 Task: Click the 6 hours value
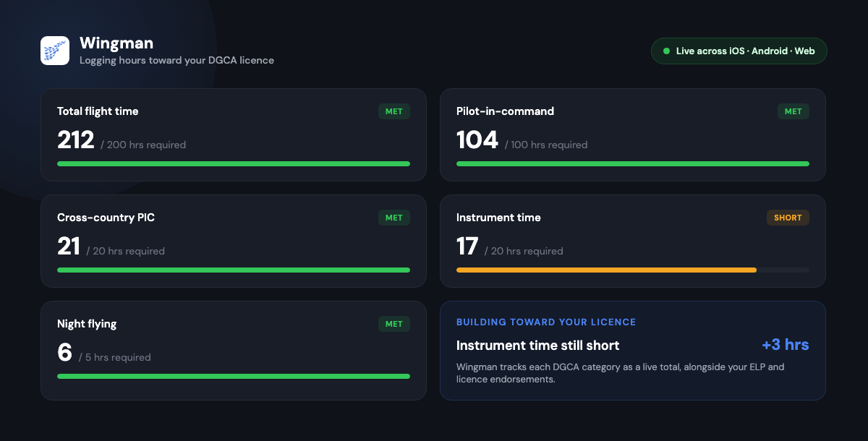[64, 352]
